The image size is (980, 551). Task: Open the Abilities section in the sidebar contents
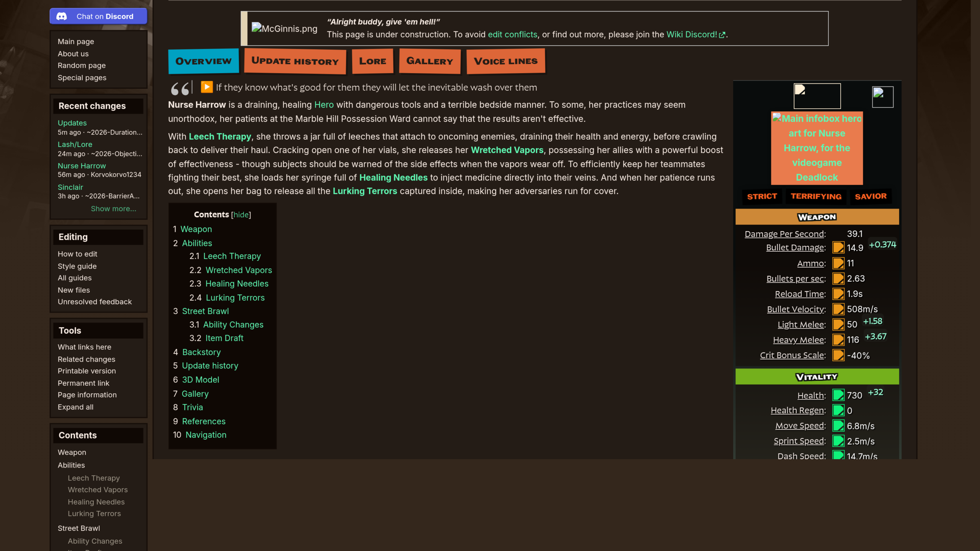coord(71,465)
